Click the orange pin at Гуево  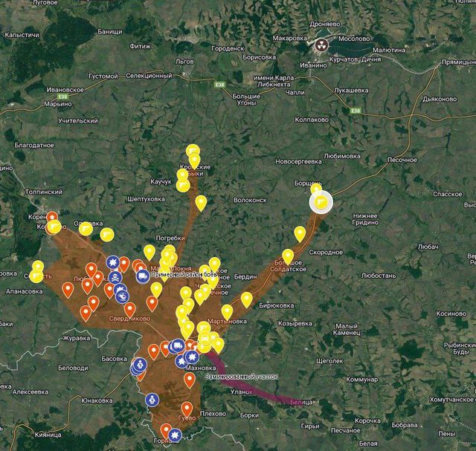[x=187, y=408]
